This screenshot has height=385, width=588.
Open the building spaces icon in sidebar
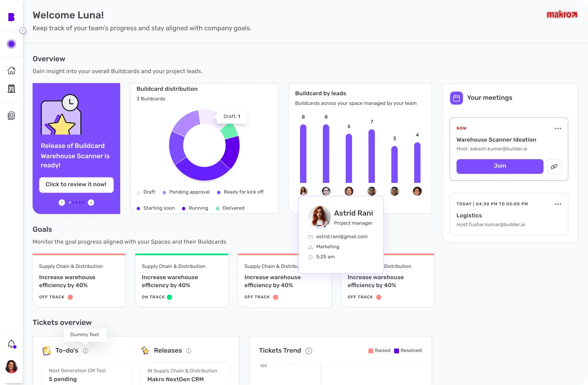[x=11, y=89]
